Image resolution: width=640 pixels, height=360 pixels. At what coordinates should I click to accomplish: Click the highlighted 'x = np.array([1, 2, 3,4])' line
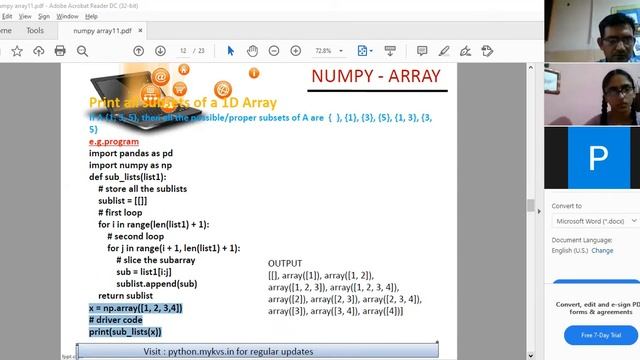coord(136,308)
